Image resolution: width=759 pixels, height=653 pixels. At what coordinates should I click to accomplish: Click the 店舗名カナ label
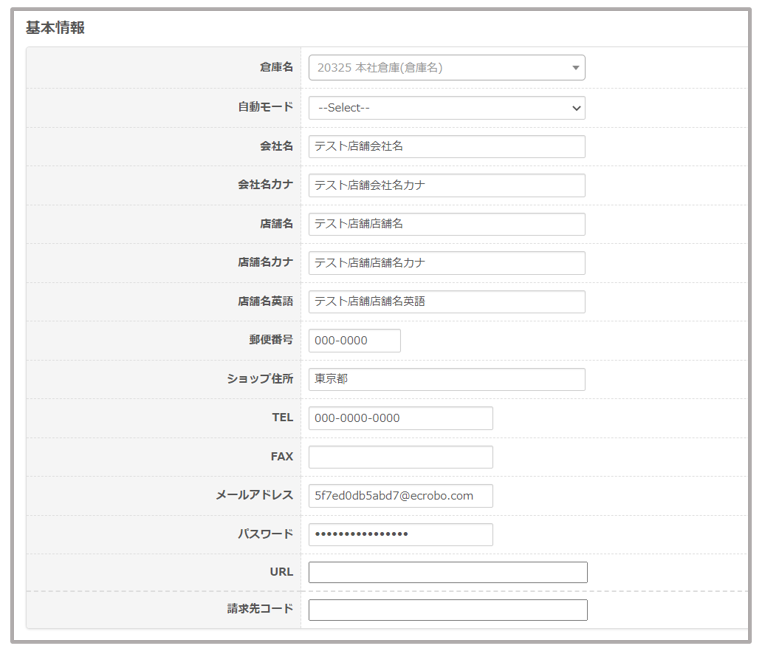tap(265, 262)
